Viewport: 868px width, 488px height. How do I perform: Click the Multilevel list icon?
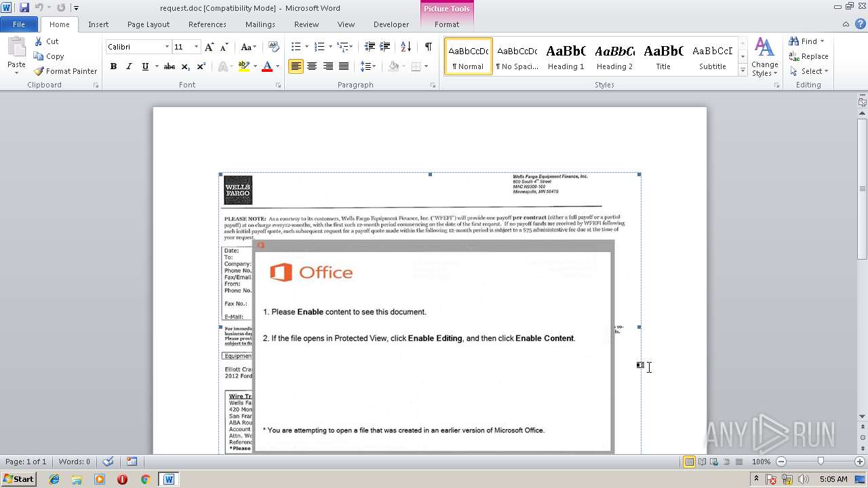(342, 47)
